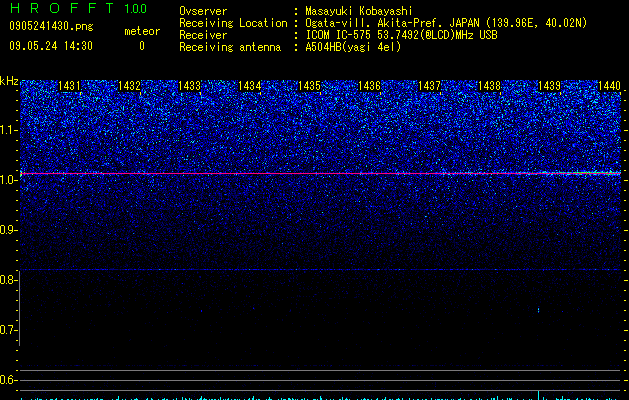Viewport: 629px width, 400px height.
Task: Select the meteor count value 0
Action: (142, 46)
